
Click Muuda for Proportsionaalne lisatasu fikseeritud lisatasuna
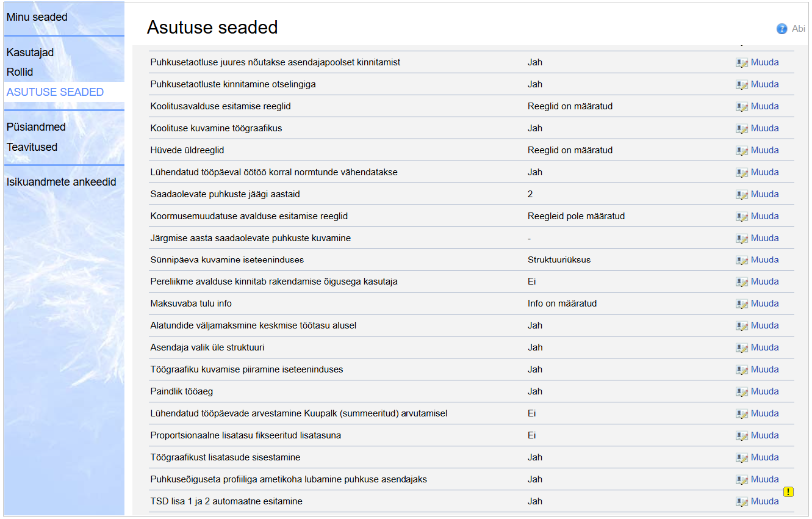(x=764, y=435)
